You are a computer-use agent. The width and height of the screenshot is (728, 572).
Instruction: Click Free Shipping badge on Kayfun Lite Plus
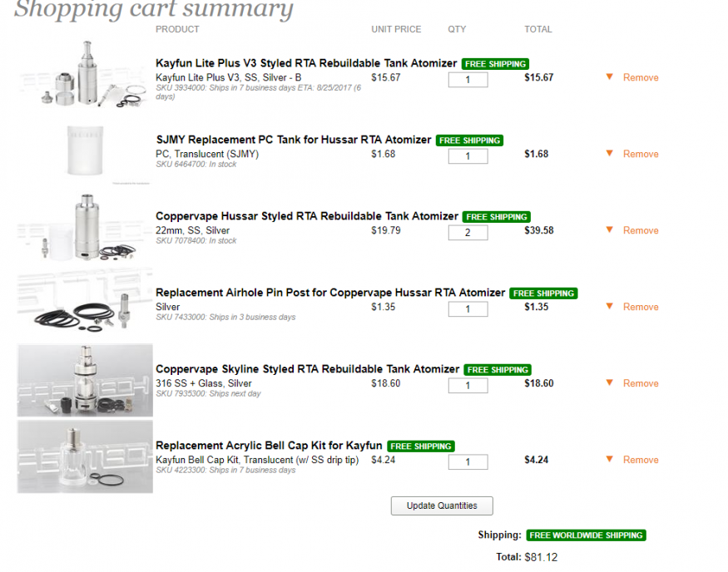click(495, 64)
